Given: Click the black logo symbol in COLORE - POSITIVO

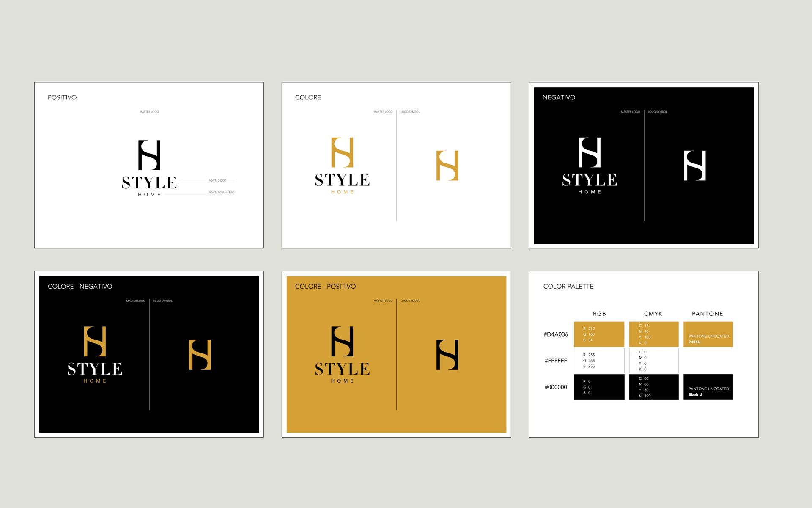Looking at the screenshot, I should click(447, 354).
